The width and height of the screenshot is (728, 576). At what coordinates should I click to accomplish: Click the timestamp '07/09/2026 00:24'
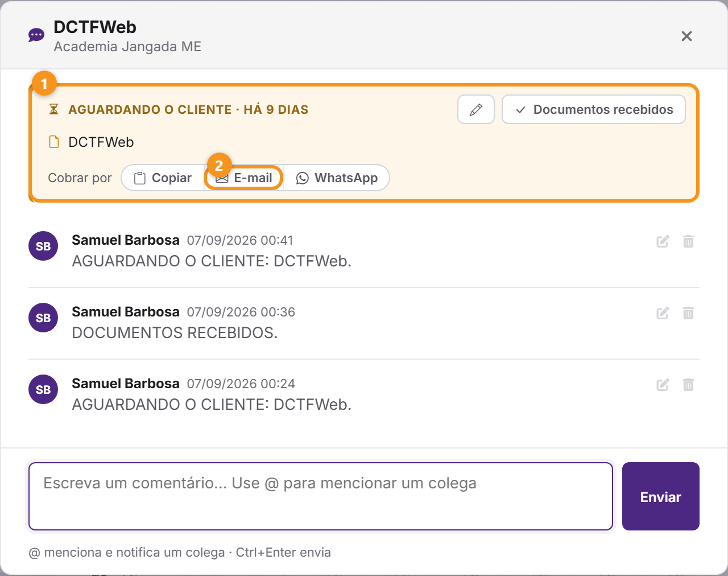click(241, 384)
